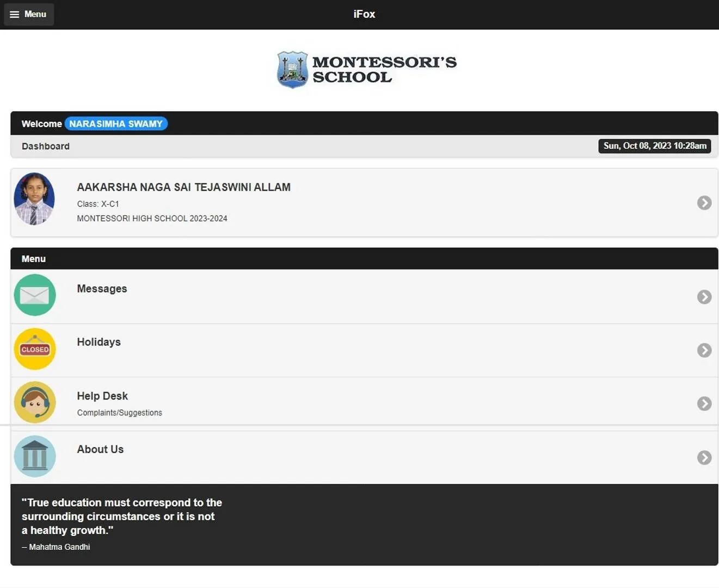Expand the About Us row arrow

pos(704,457)
